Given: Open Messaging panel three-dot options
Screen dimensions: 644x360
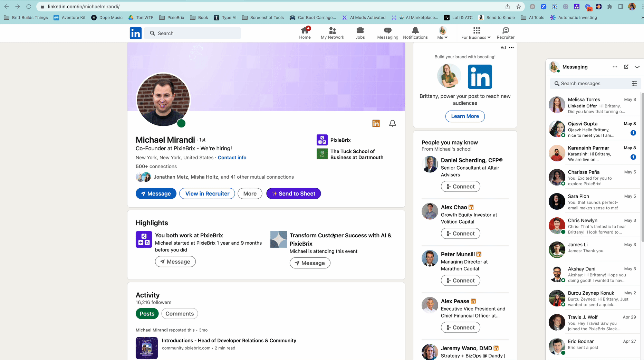Looking at the screenshot, I should (x=615, y=67).
